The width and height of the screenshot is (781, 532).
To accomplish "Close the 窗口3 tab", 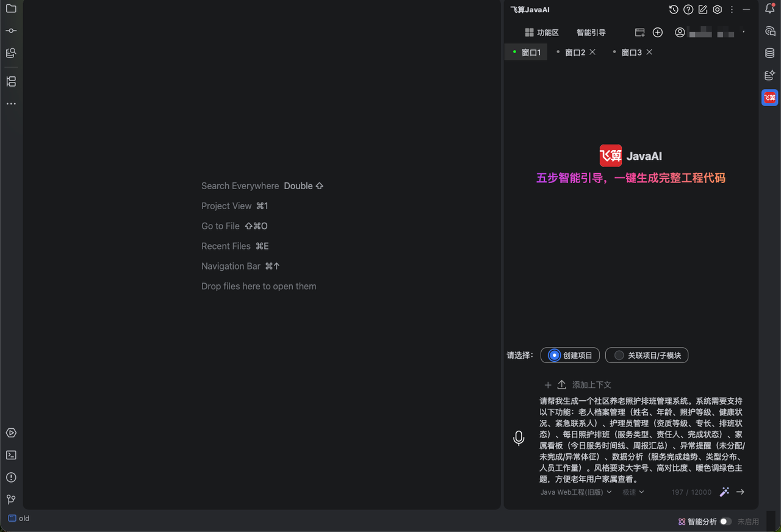I will (649, 52).
